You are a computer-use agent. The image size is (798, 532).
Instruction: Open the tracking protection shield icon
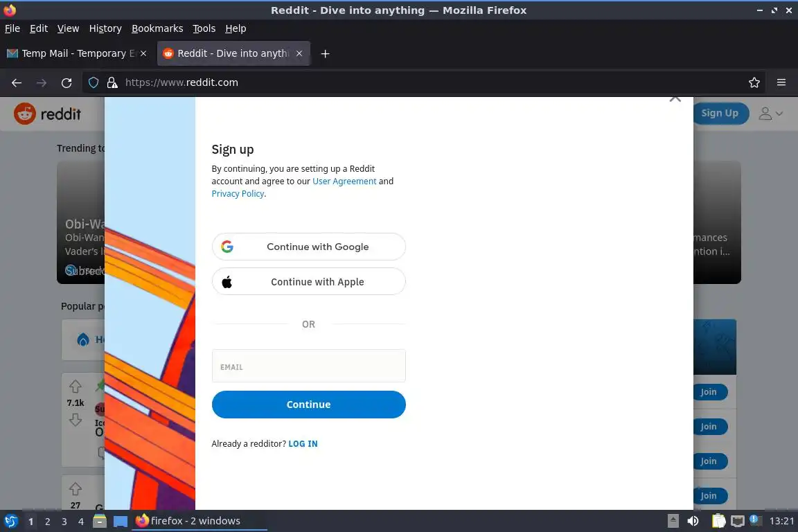coord(94,82)
